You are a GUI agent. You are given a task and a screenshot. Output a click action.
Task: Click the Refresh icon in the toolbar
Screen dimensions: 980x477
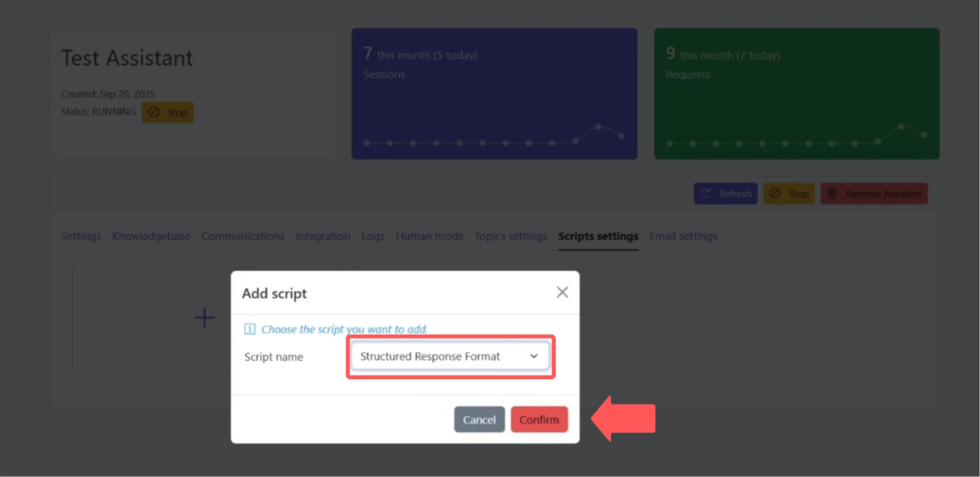point(706,193)
